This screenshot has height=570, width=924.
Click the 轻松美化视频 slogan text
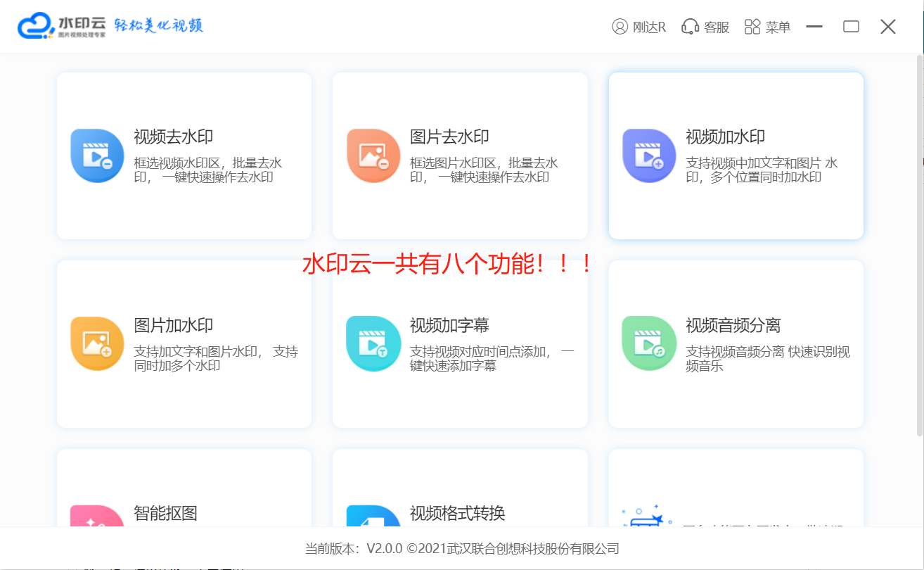(159, 26)
